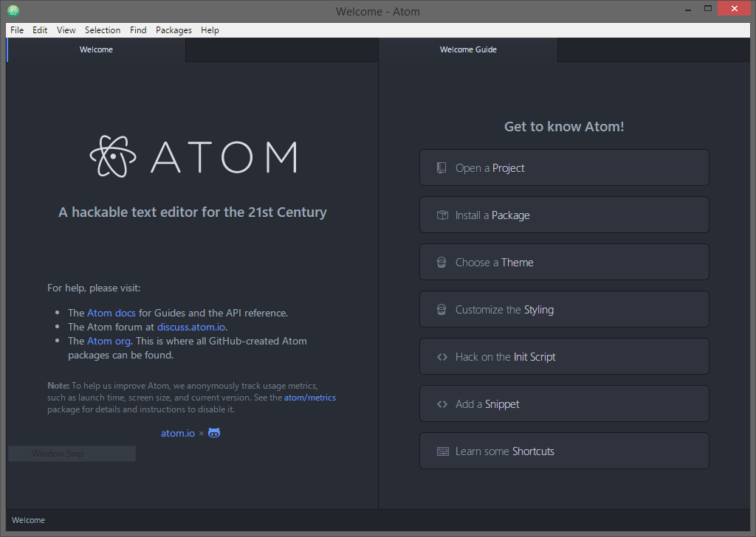Click the package icon beside Install a Package
Screen dimensions: 756x537
coord(441,215)
